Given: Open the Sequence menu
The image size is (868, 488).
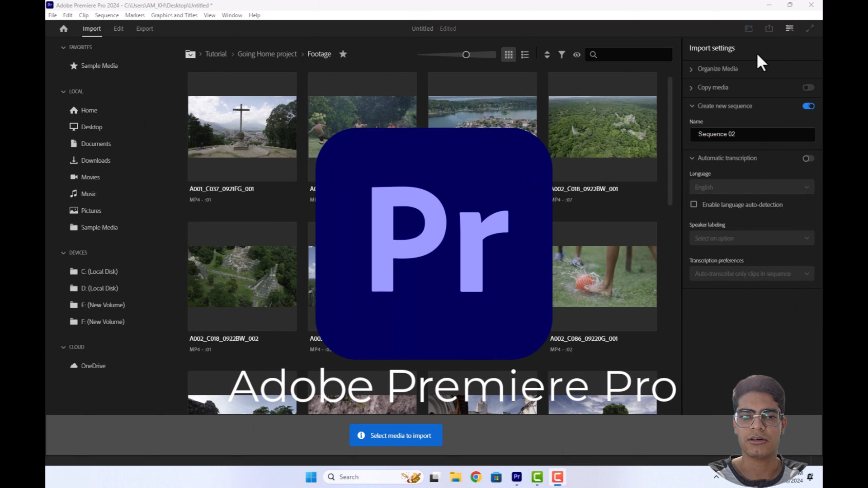Looking at the screenshot, I should point(107,15).
